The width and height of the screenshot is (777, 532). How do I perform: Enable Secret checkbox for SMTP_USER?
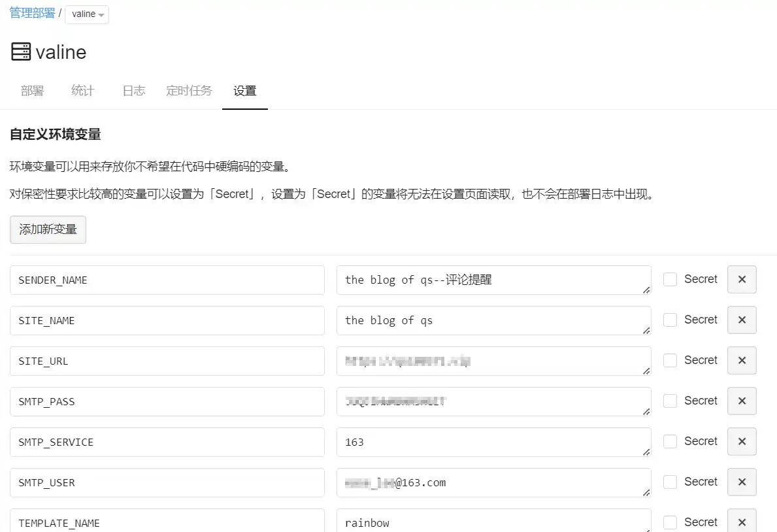coord(670,482)
